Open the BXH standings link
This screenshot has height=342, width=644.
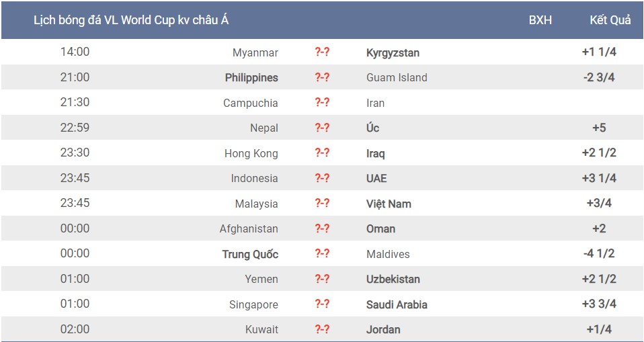click(540, 20)
